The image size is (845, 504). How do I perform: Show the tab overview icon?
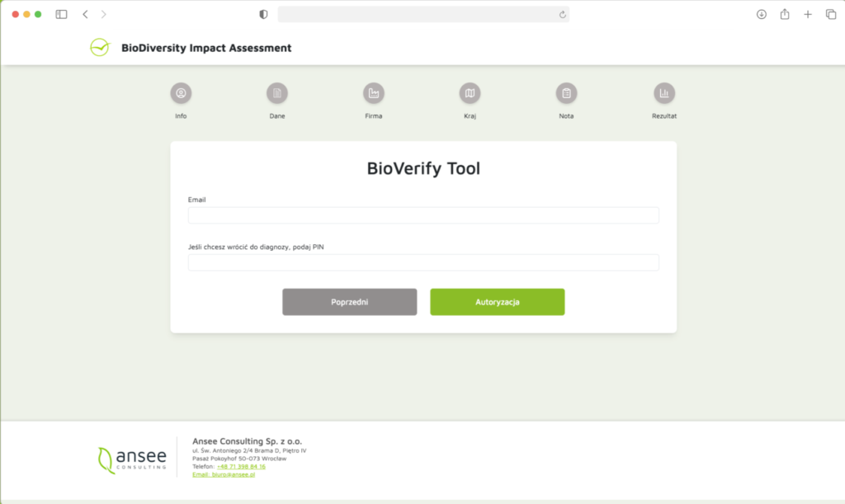pyautogui.click(x=830, y=15)
